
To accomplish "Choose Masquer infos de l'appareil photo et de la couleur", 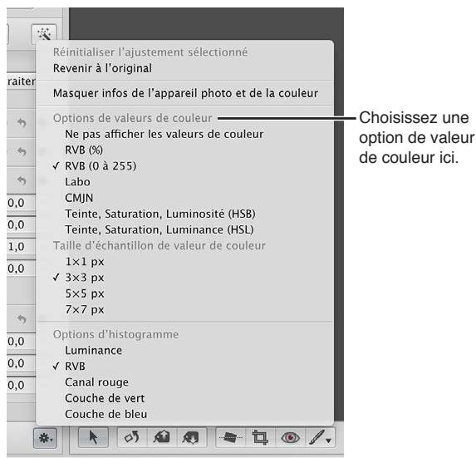I will [184, 93].
